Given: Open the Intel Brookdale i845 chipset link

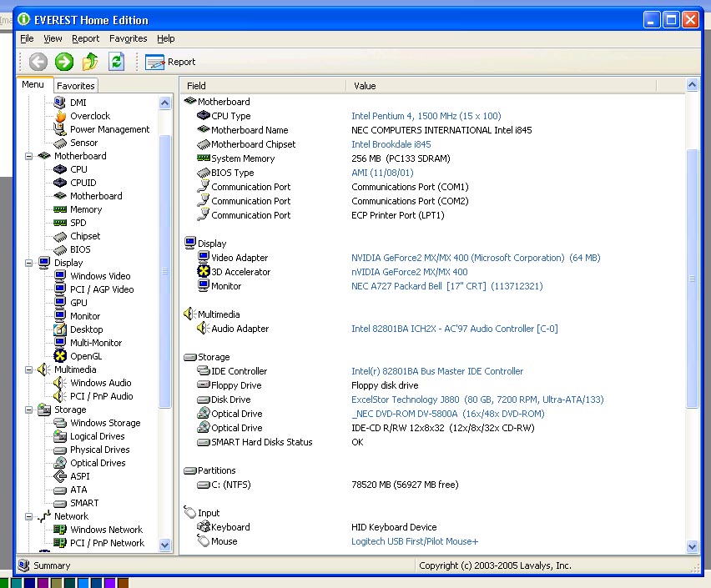Looking at the screenshot, I should [x=391, y=144].
